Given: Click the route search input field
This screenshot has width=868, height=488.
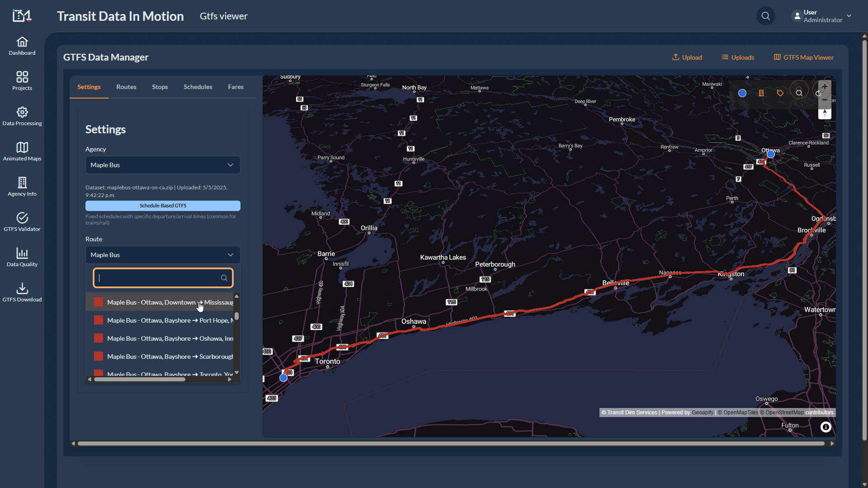Looking at the screenshot, I should point(158,278).
